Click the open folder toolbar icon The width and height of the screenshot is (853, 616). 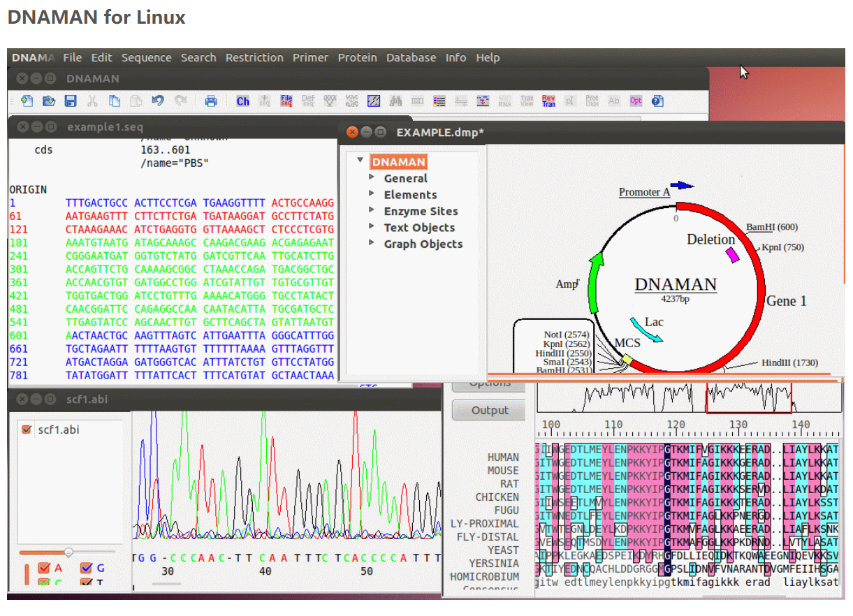click(x=49, y=101)
